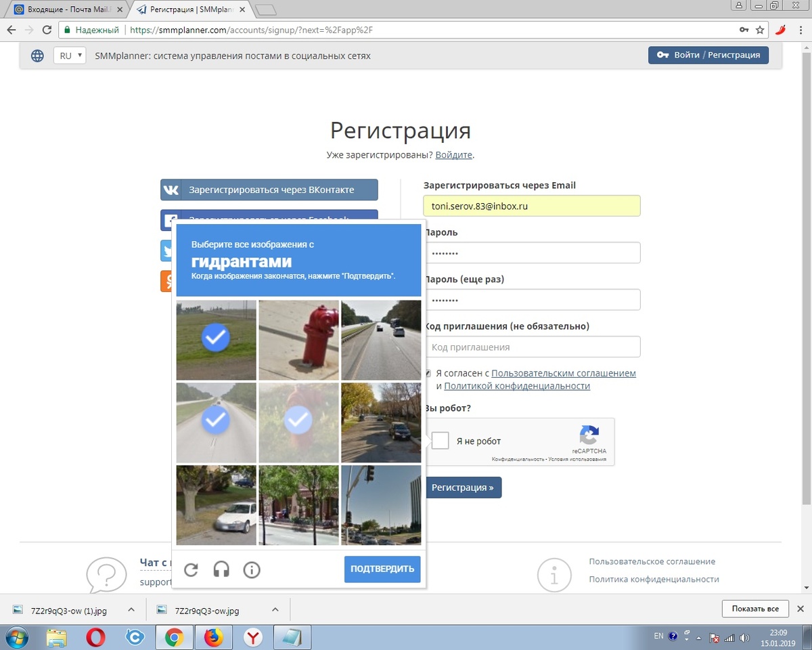This screenshot has height=650, width=812.
Task: Click the browser address bar URL
Action: tap(250, 30)
